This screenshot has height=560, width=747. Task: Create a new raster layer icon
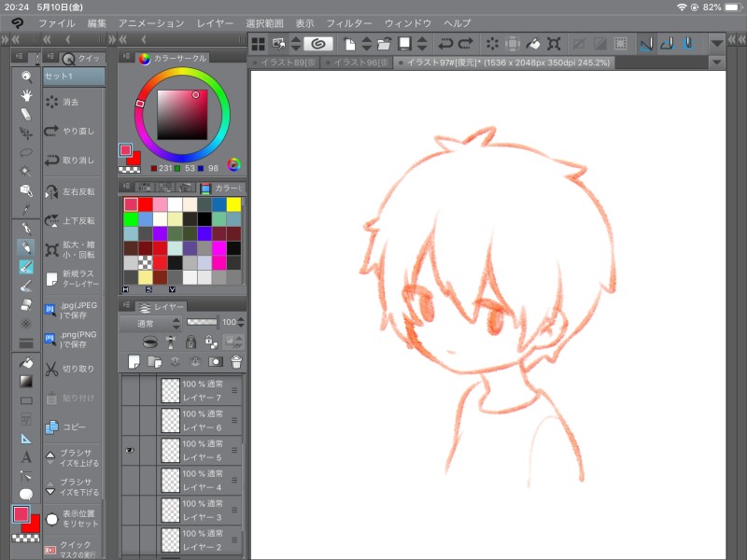coord(134,362)
